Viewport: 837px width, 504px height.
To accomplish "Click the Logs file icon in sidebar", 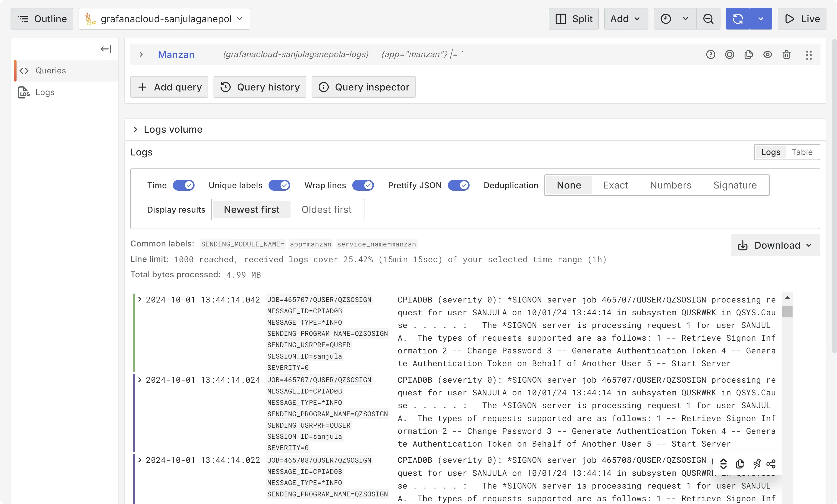I will point(24,92).
